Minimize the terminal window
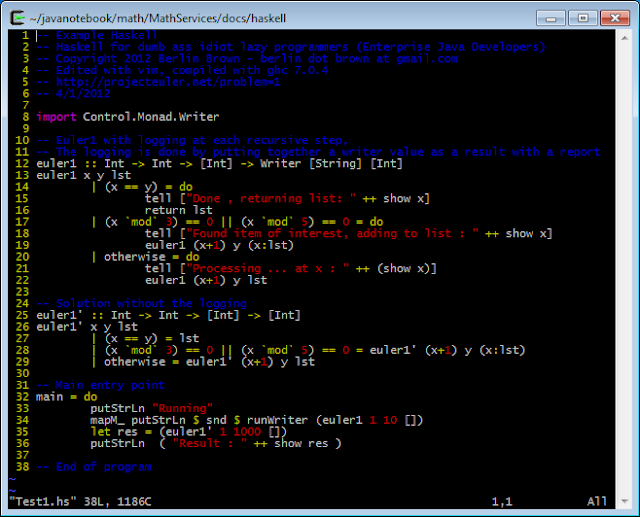 551,18
